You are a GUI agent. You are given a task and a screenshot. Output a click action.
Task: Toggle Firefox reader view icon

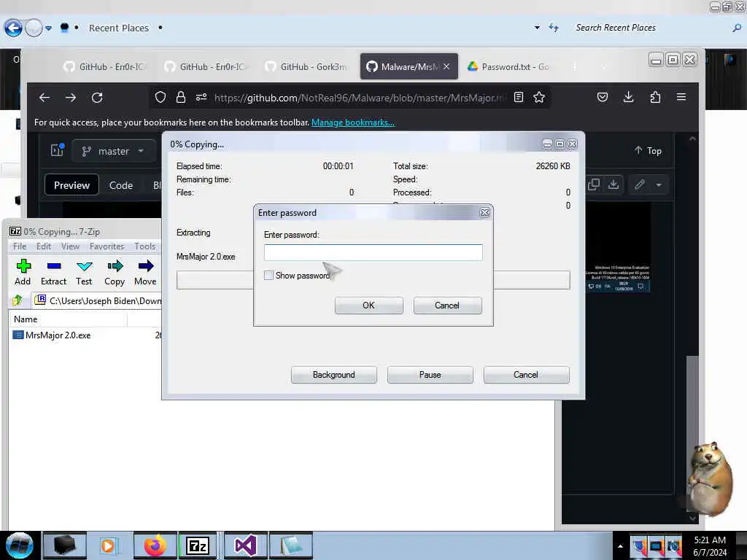(x=519, y=98)
